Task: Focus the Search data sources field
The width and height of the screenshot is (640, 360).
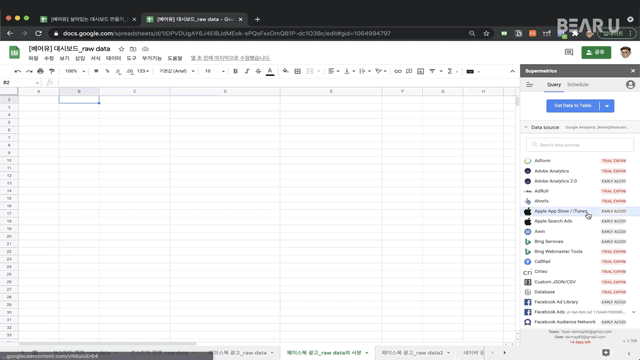Action: click(x=580, y=145)
